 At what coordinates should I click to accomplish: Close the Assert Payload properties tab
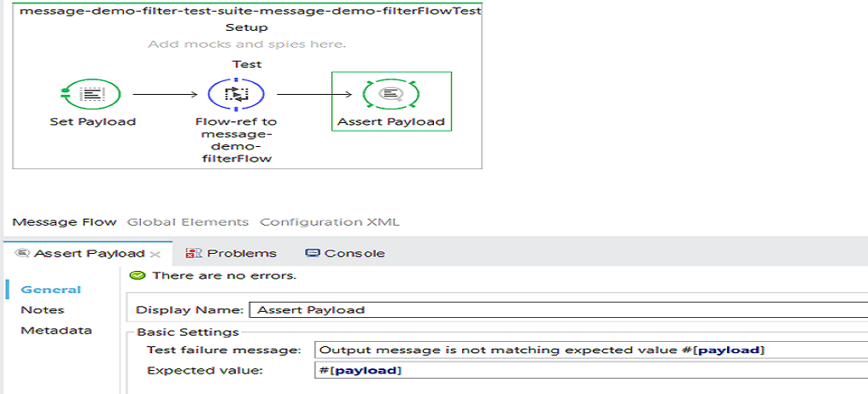(x=155, y=254)
